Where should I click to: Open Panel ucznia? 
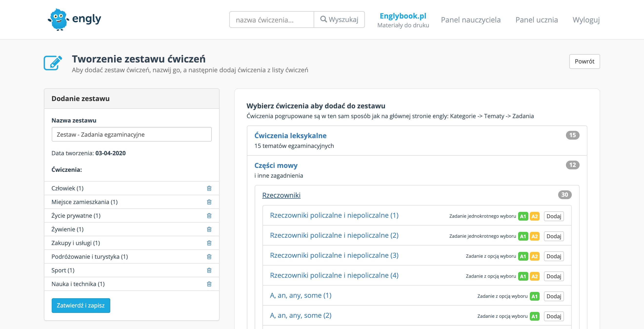coord(536,20)
